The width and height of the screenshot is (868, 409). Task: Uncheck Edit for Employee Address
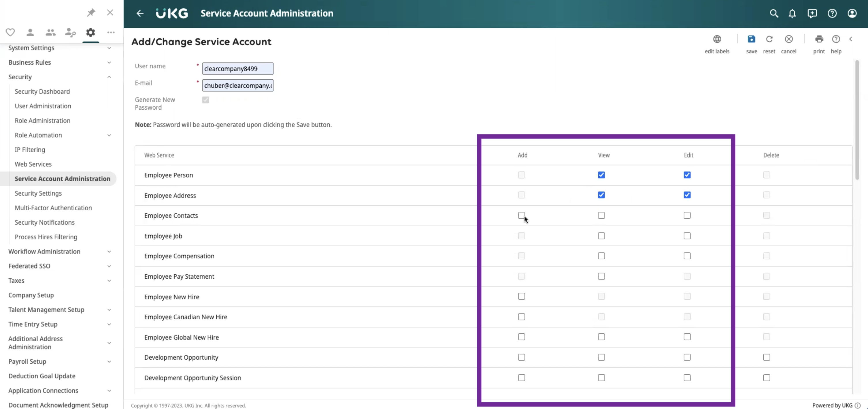(687, 195)
